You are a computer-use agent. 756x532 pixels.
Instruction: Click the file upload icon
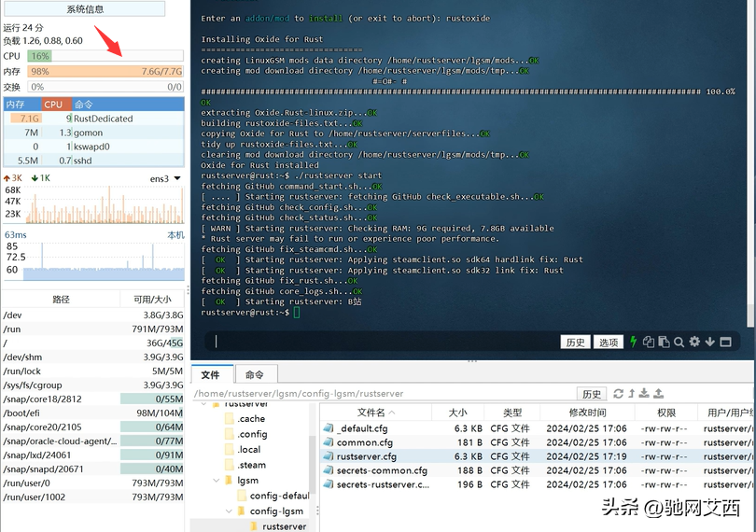click(658, 394)
